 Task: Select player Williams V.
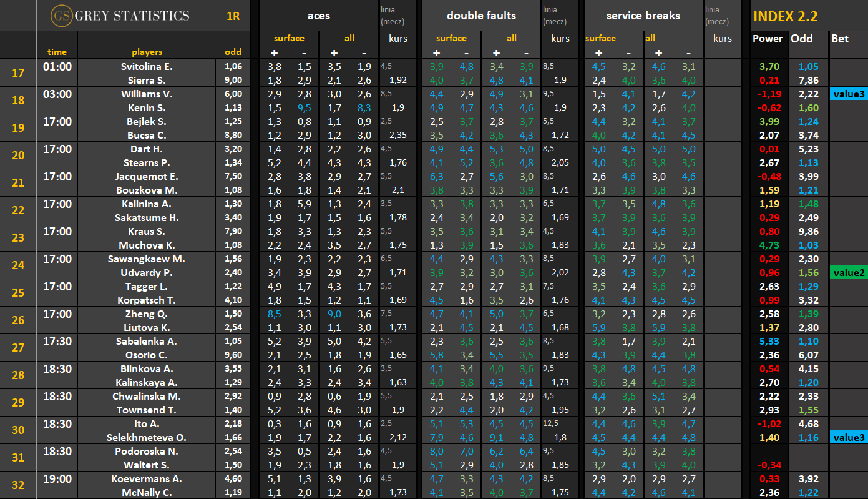(147, 94)
